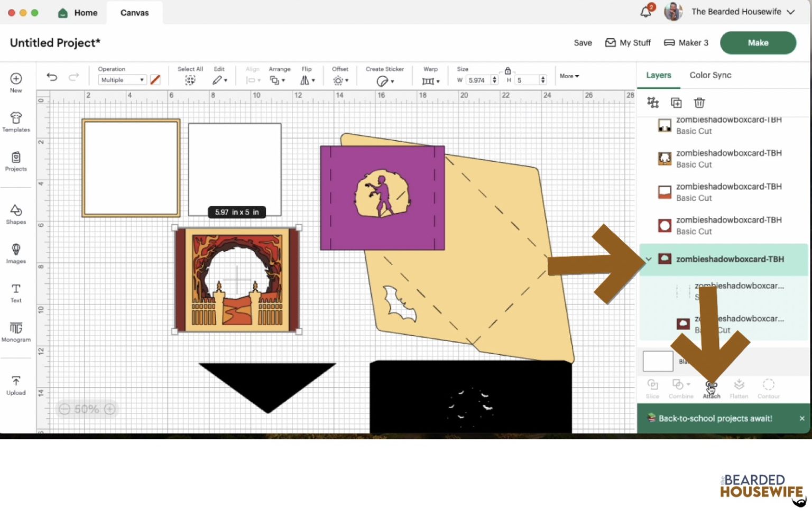Click the operation color swatch
Screen dimensions: 812x516
pos(155,80)
